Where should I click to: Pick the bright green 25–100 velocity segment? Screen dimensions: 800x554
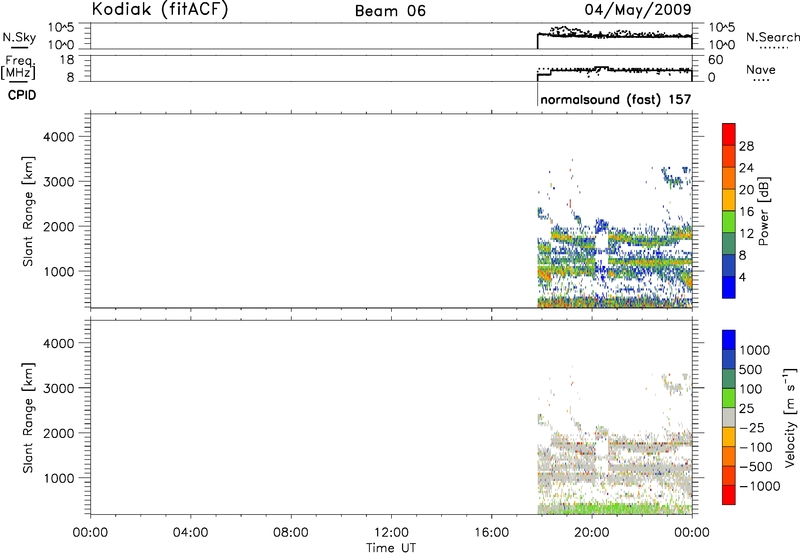(x=729, y=398)
